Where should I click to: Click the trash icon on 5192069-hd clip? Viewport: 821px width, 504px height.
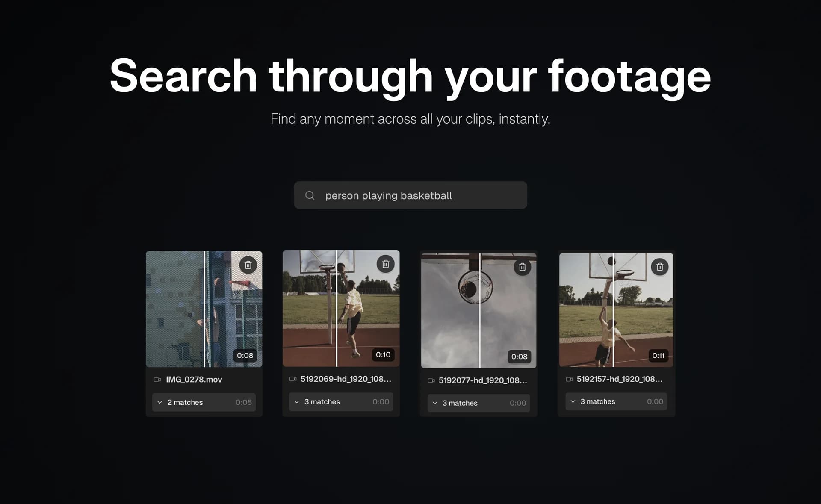[385, 264]
